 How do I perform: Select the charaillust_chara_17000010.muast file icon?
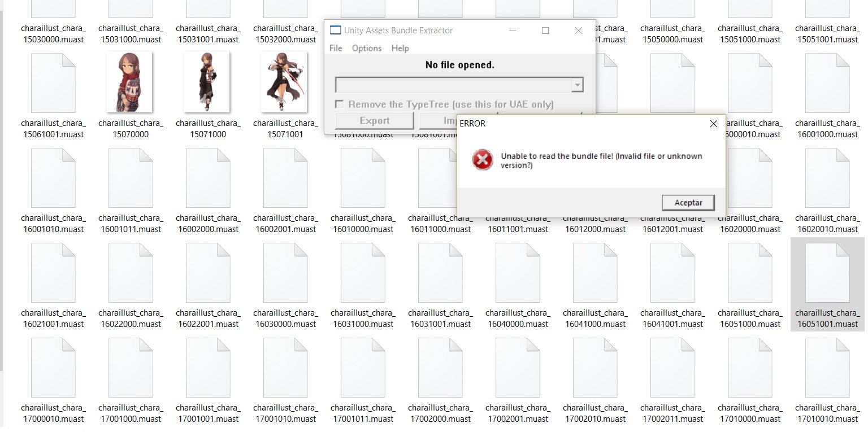[x=54, y=367]
